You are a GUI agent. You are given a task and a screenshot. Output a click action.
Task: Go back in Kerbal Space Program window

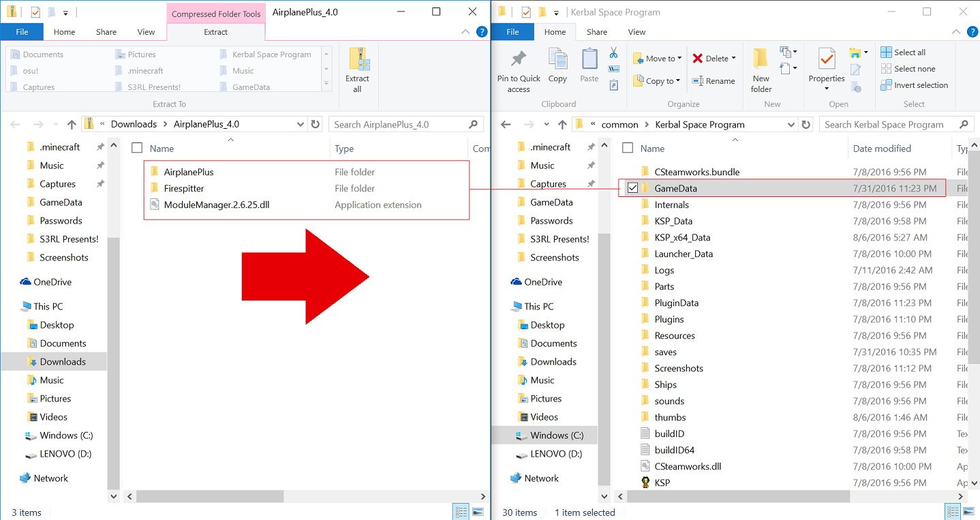506,125
